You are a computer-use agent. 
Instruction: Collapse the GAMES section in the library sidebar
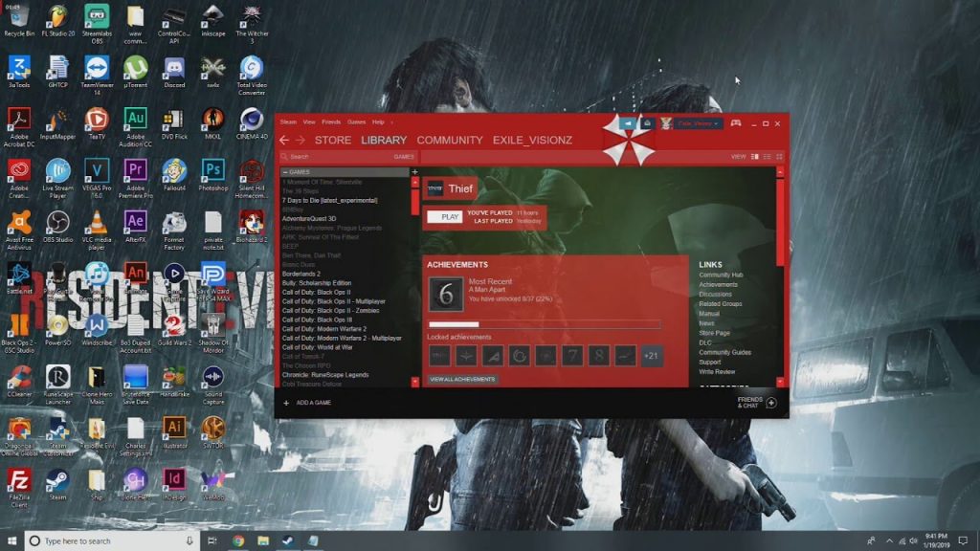pos(288,172)
